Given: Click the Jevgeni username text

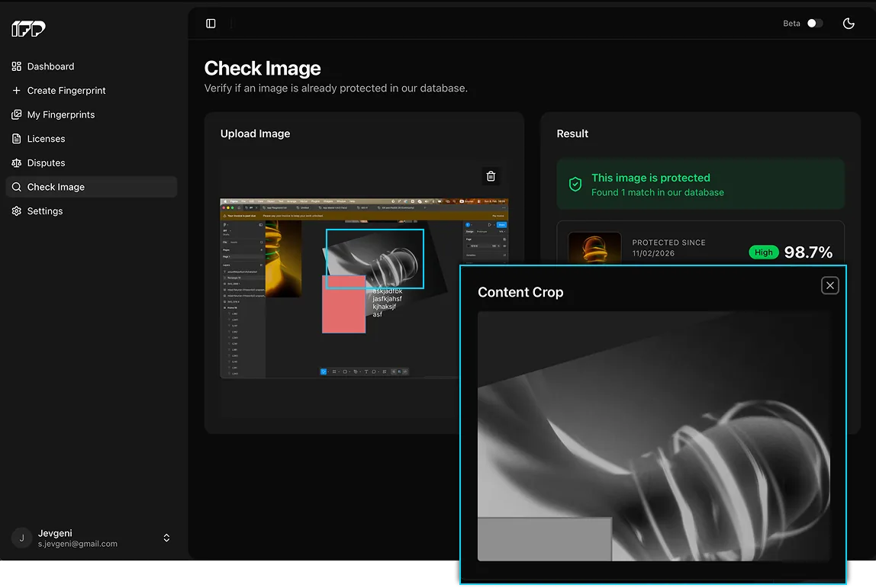Looking at the screenshot, I should pos(55,533).
